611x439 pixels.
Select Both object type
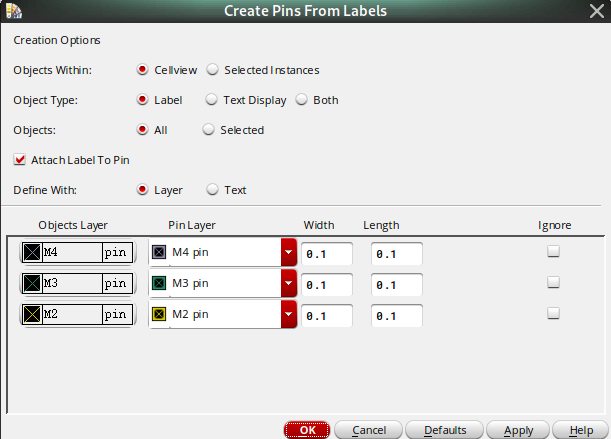point(300,100)
